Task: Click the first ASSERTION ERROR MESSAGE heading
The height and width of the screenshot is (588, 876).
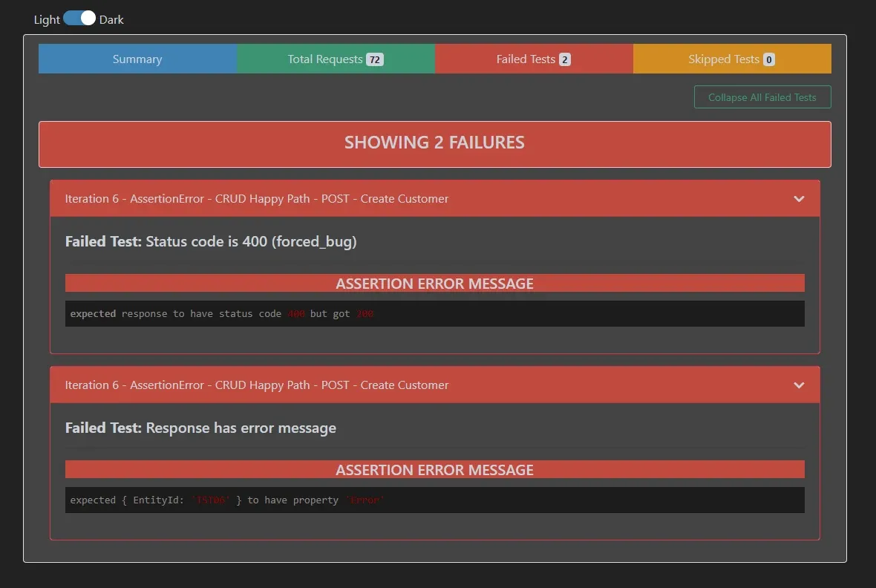Action: [434, 283]
